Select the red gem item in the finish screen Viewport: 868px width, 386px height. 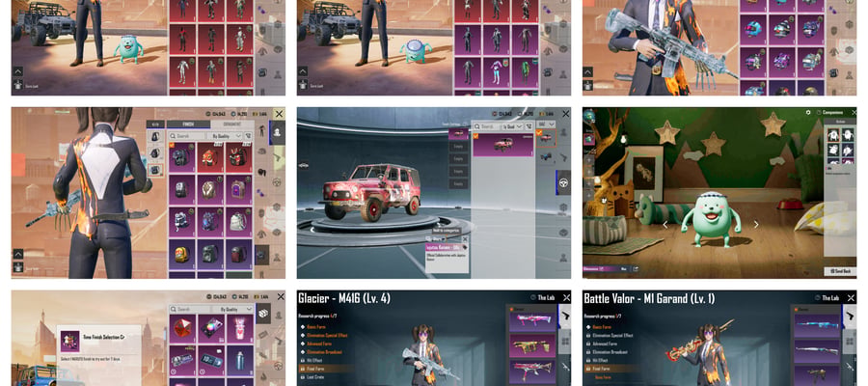(182, 329)
